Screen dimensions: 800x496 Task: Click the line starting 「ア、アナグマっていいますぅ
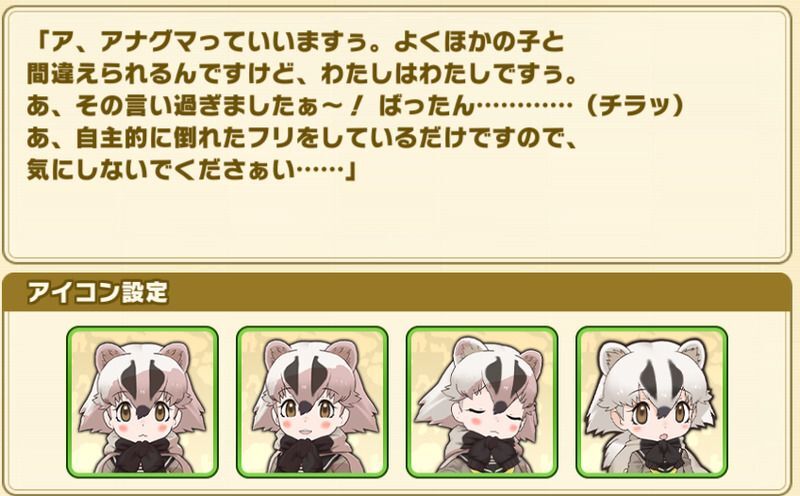point(297,42)
